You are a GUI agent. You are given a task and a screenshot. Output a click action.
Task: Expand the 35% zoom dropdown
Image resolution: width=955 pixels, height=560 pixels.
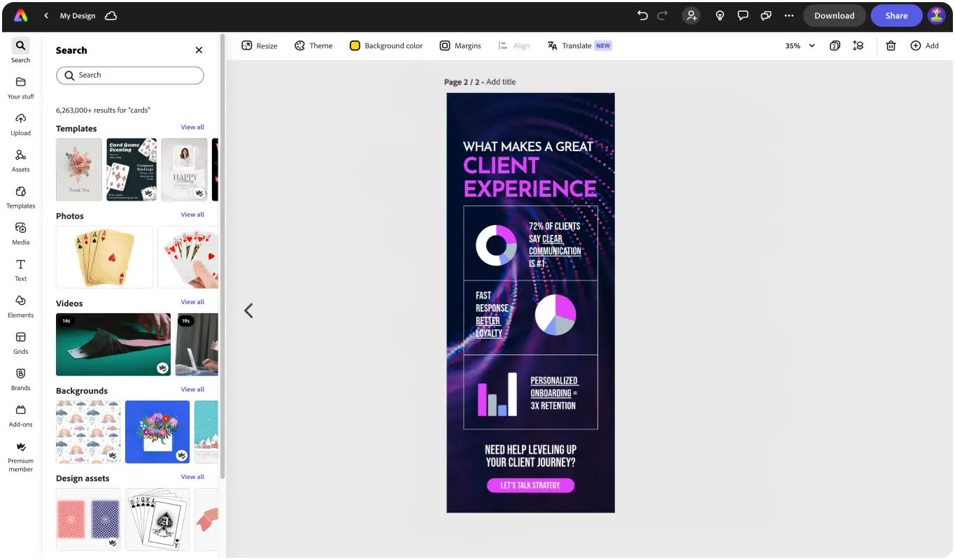coord(800,45)
